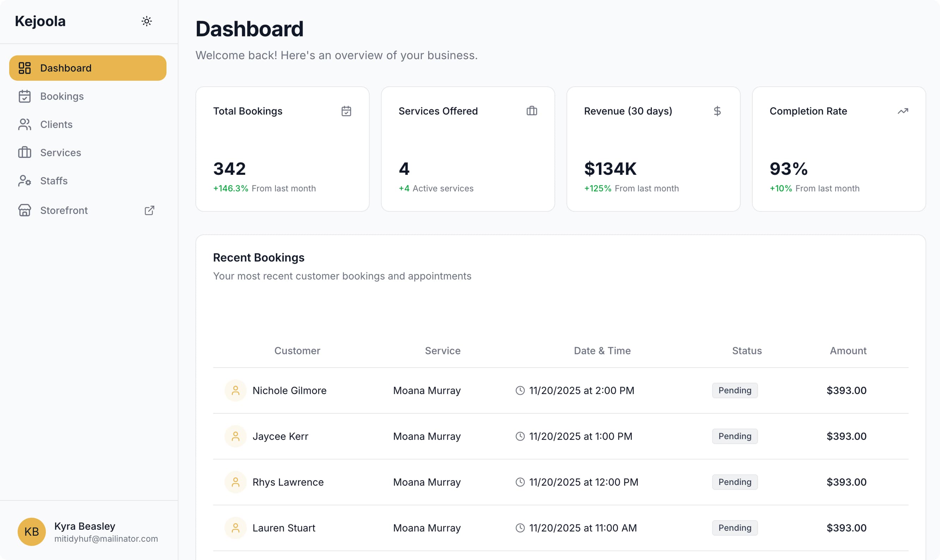940x560 pixels.
Task: Click the trend arrow on Completion Rate card
Action: [903, 111]
